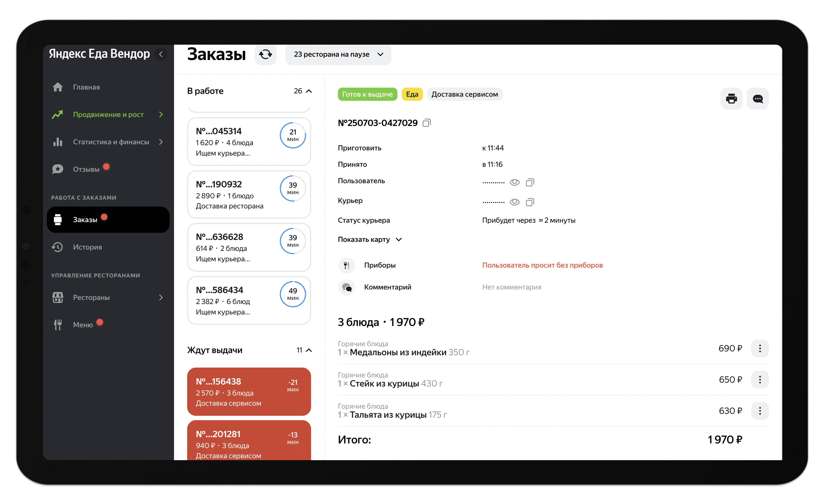Copy the Пользователь contact info
This screenshot has width=824, height=504.
(530, 183)
